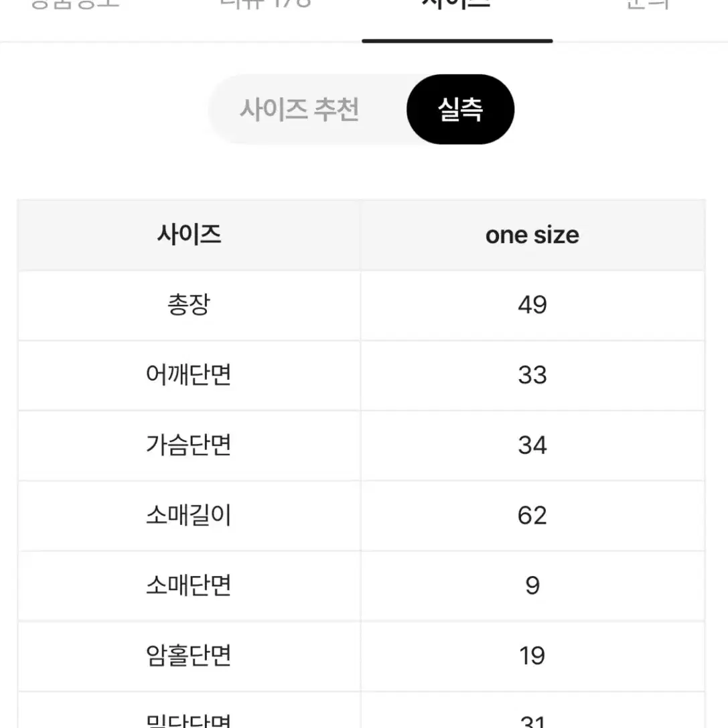Screen dimensions: 728x728
Task: Click the 어깨단면 value 33
Action: [532, 375]
